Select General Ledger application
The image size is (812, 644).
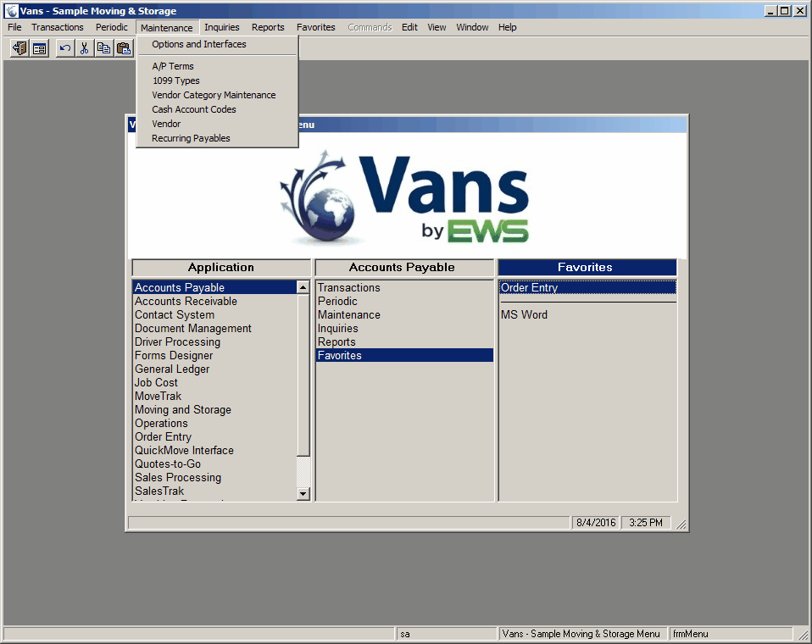click(215, 369)
